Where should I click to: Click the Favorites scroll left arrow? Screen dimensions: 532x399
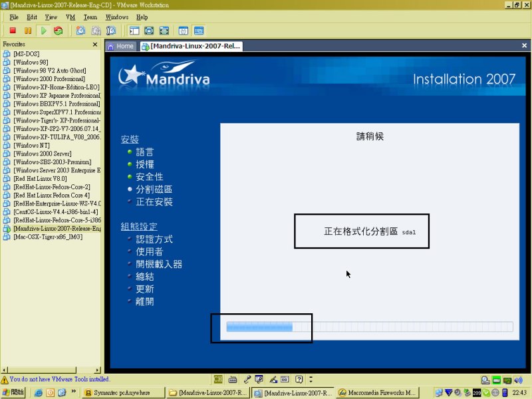pyautogui.click(x=4, y=370)
